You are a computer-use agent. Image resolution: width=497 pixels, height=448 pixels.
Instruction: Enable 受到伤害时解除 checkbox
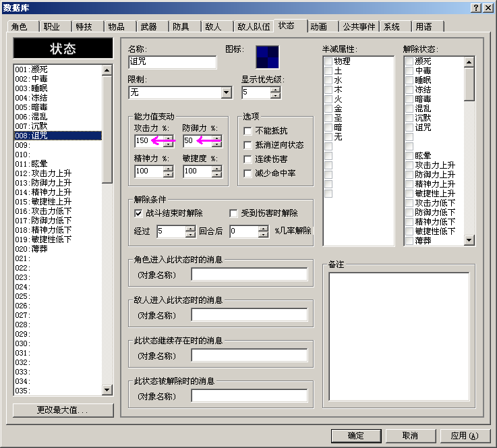click(x=233, y=213)
